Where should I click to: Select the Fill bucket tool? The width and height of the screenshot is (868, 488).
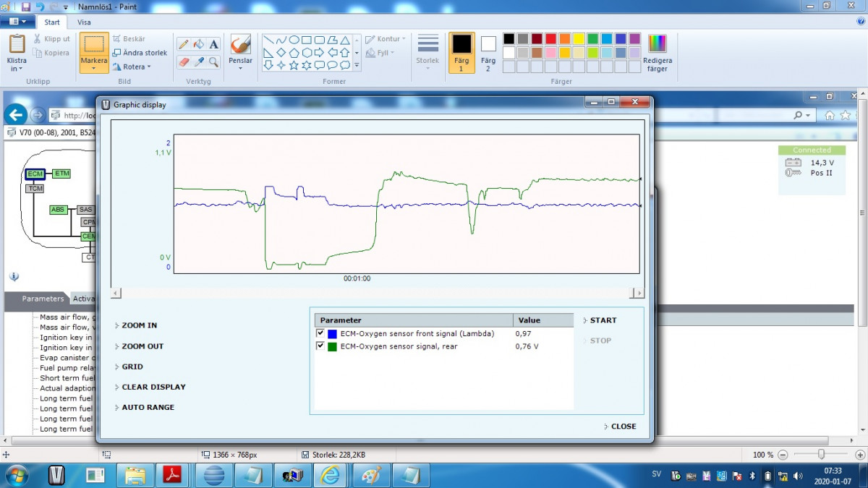[199, 44]
